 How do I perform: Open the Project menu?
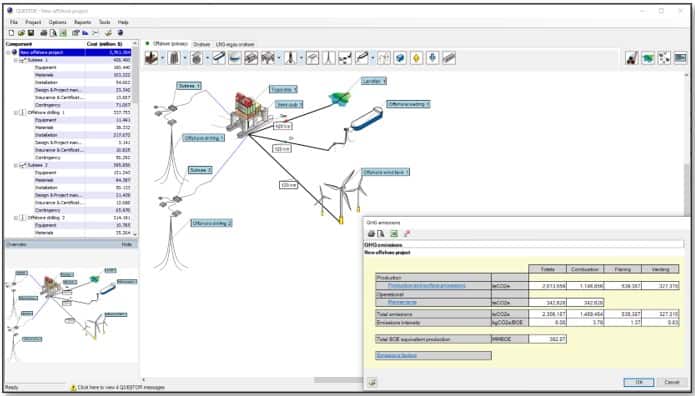pyautogui.click(x=33, y=22)
